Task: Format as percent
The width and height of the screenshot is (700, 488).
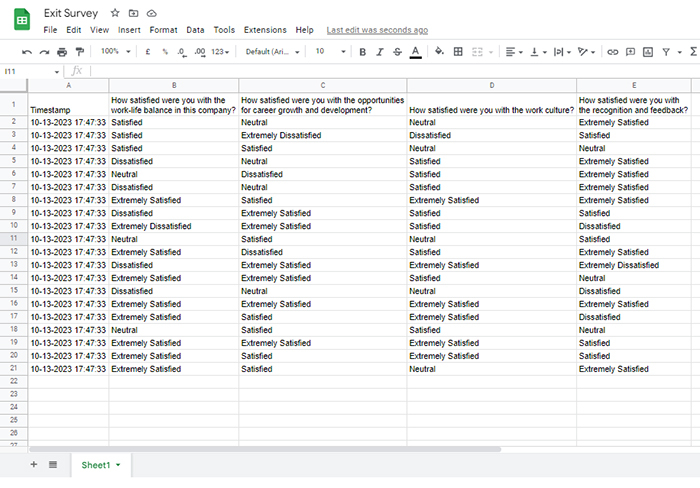Action: coord(165,52)
